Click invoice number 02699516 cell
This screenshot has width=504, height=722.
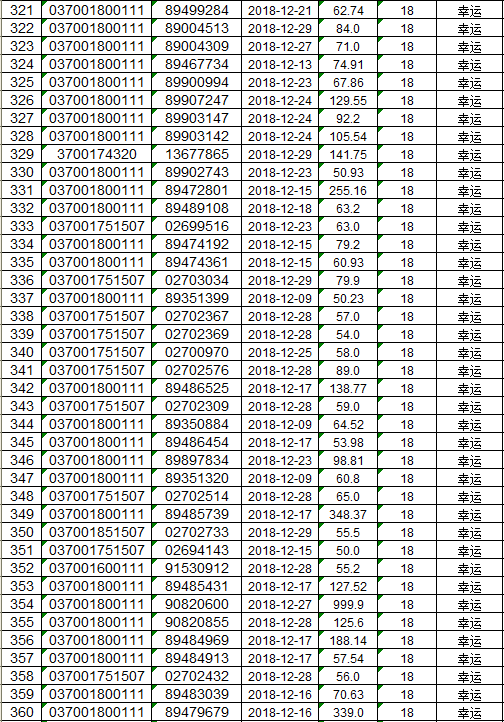pos(197,227)
